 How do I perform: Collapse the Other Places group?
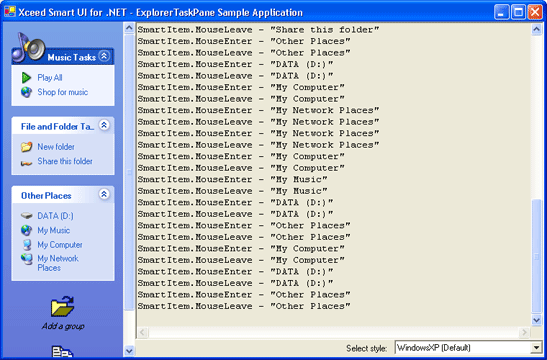[104, 194]
